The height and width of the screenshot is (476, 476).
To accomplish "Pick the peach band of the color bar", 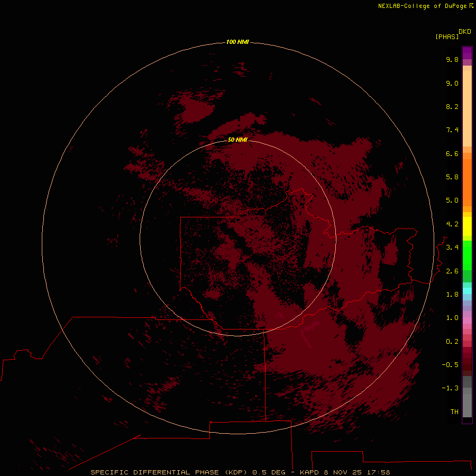I will pos(467,108).
